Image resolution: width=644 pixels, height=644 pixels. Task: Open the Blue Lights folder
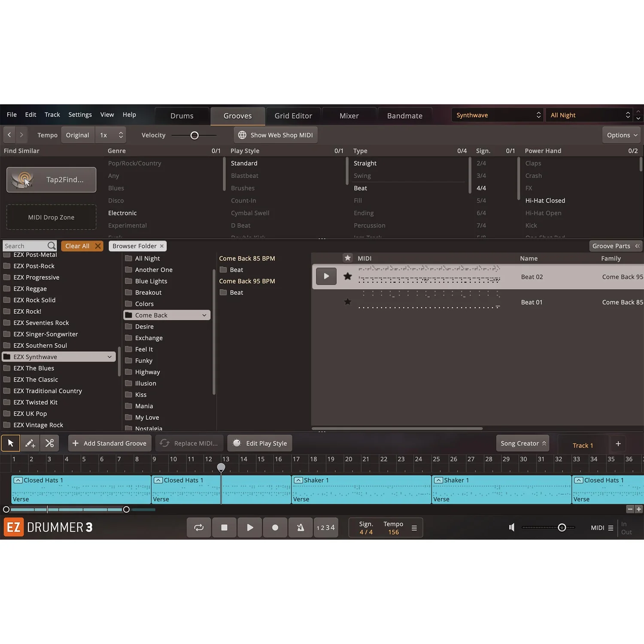coord(151,281)
